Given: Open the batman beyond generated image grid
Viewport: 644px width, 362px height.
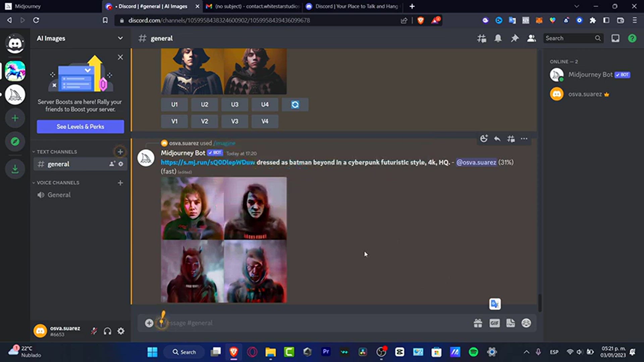Looking at the screenshot, I should click(x=224, y=240).
